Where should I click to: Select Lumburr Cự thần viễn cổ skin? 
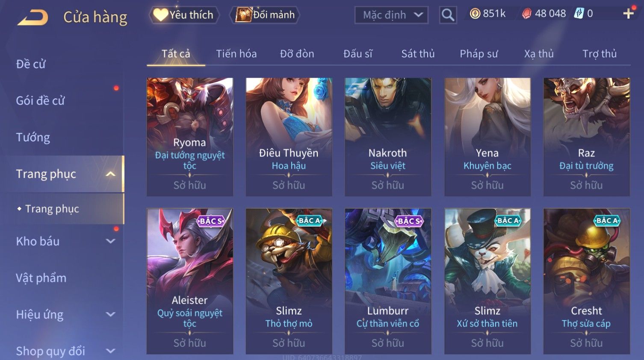point(388,281)
